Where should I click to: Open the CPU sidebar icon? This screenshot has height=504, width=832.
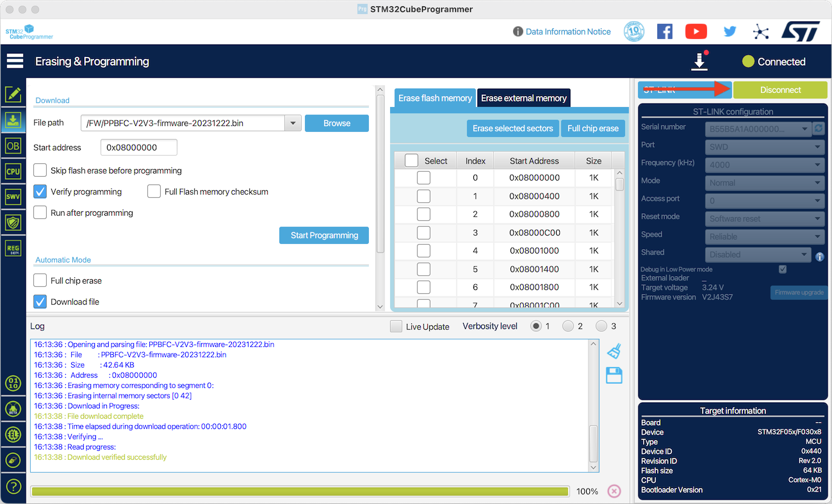pos(13,172)
